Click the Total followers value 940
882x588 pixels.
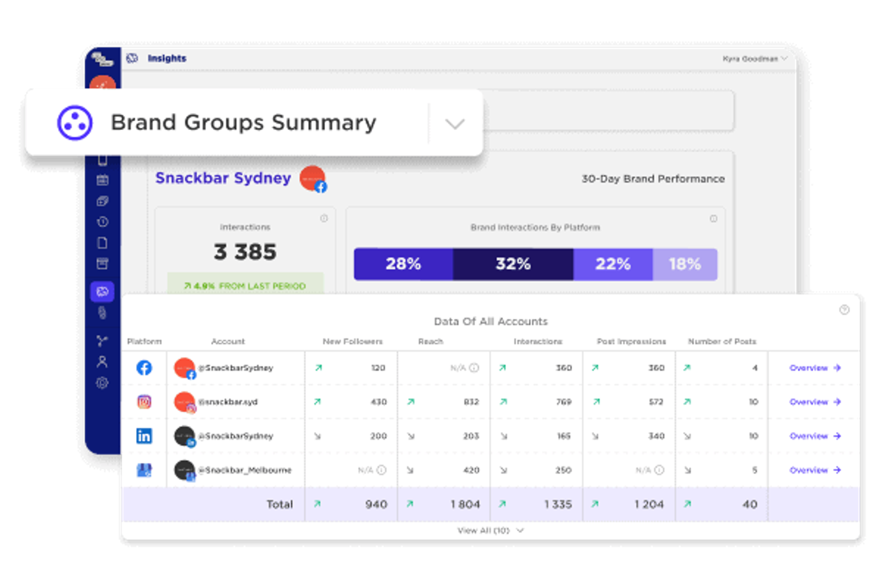click(x=377, y=504)
